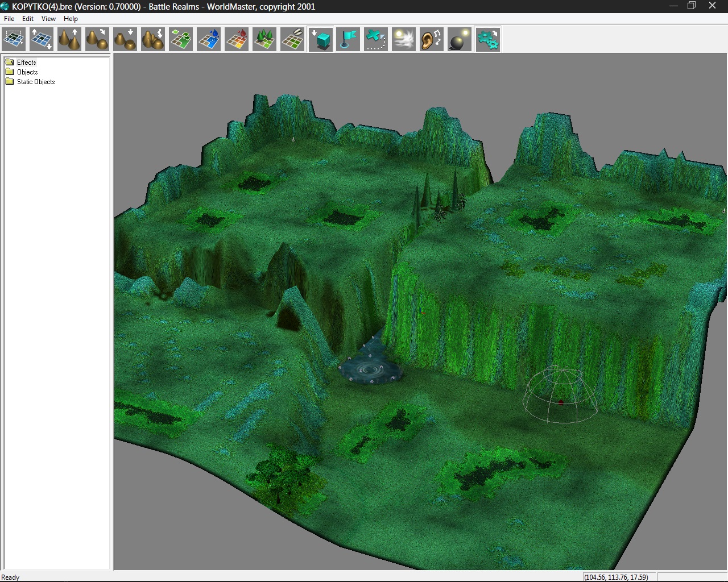Activate the place object cube tool
Viewport: 728px width, 582px height.
(321, 40)
